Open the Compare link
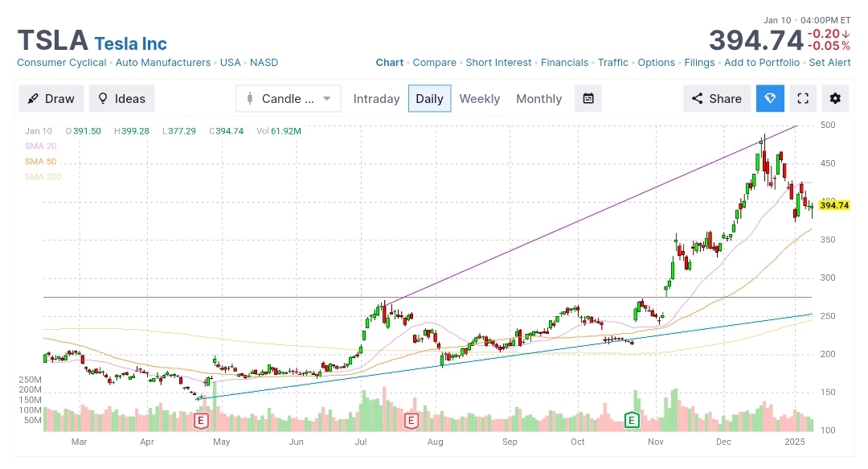Screen dimensions: 868x469 435,63
